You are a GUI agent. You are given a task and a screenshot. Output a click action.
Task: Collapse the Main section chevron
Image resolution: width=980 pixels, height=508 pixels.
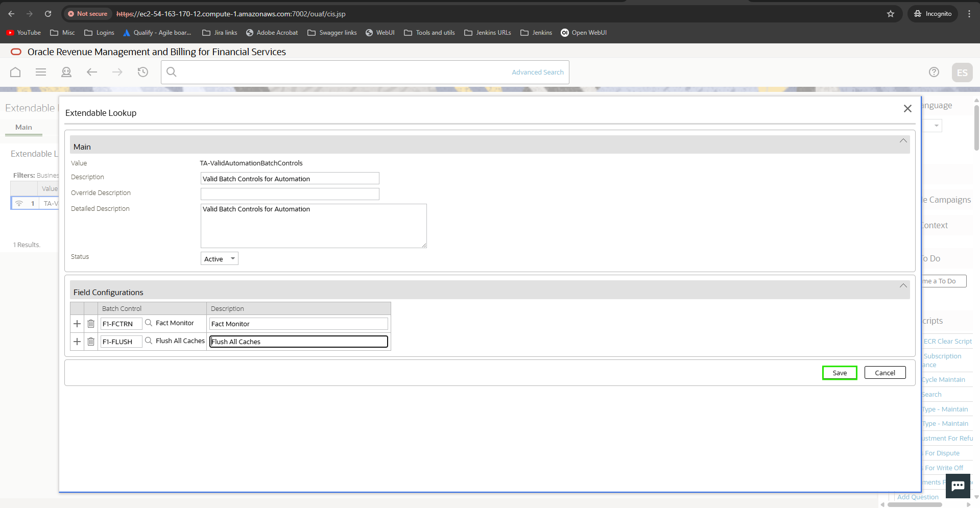(x=903, y=141)
